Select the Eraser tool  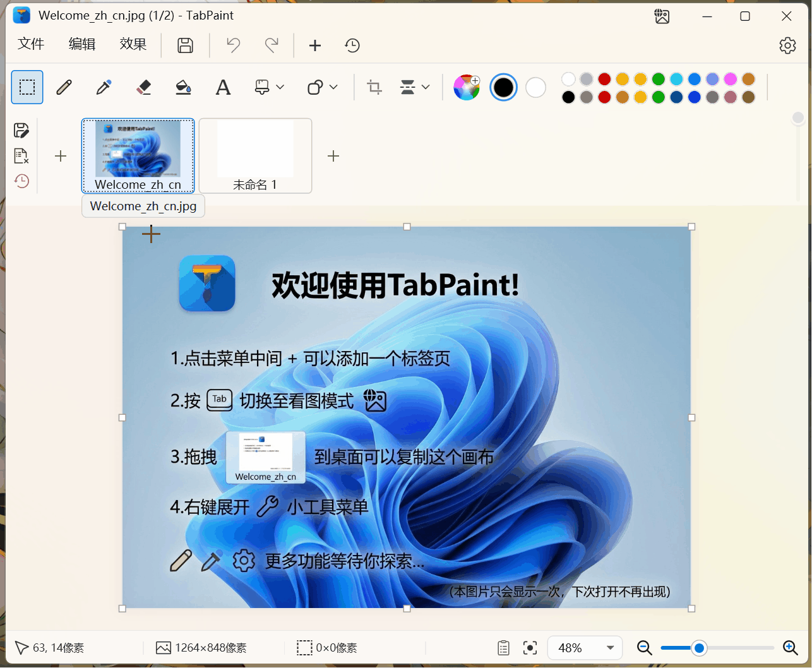click(x=144, y=87)
